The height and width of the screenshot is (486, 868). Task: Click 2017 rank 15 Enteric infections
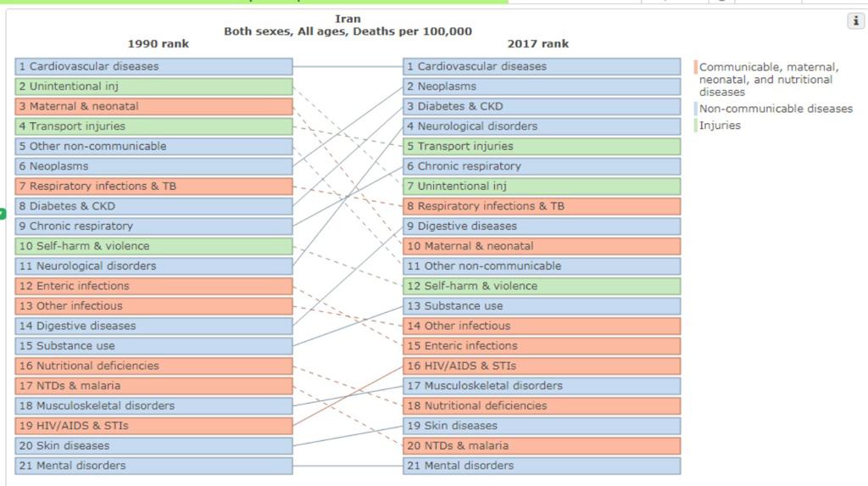pos(542,346)
